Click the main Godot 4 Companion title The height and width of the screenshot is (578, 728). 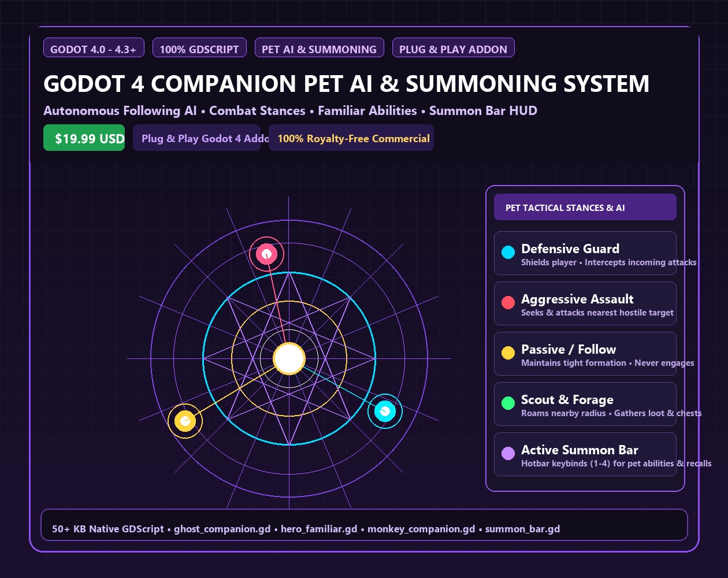(346, 84)
